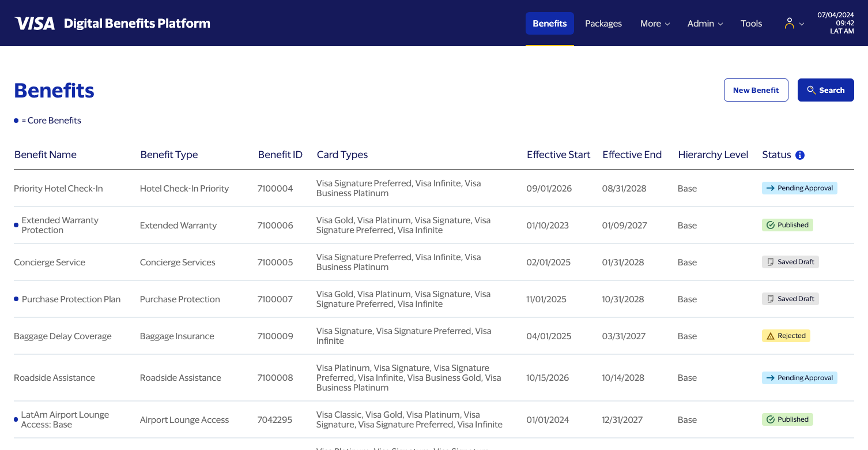Open the Tools menu item
Image resolution: width=868 pixels, height=450 pixels.
tap(751, 24)
